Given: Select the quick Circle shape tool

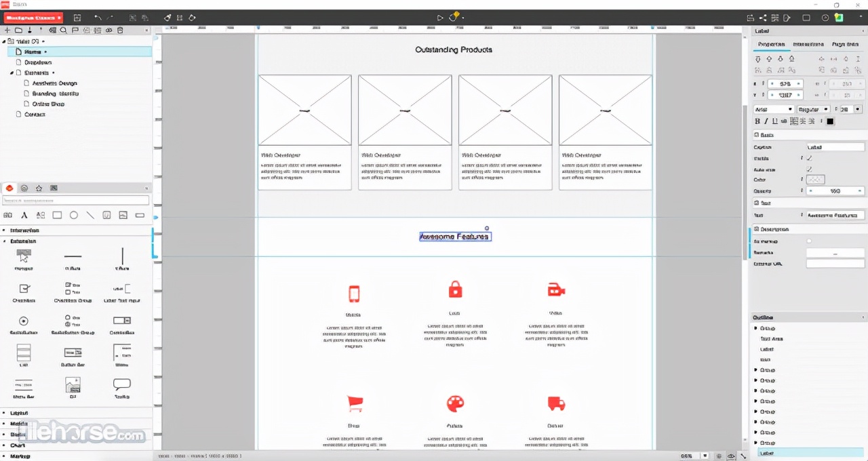Looking at the screenshot, I should [74, 216].
